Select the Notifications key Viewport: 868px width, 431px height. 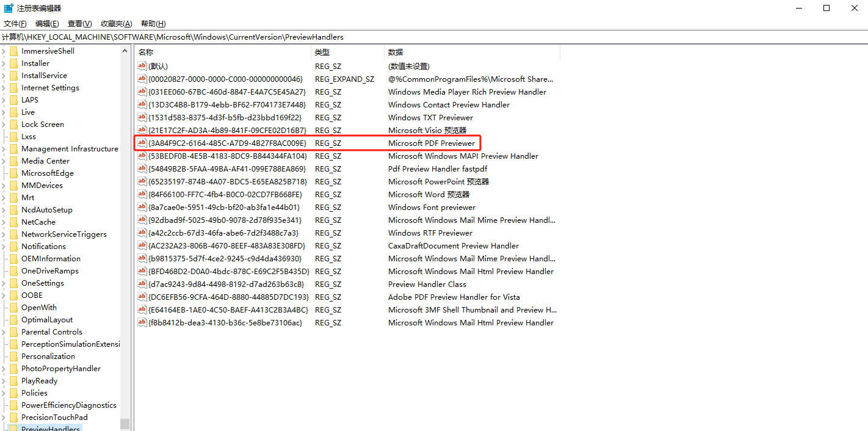43,247
